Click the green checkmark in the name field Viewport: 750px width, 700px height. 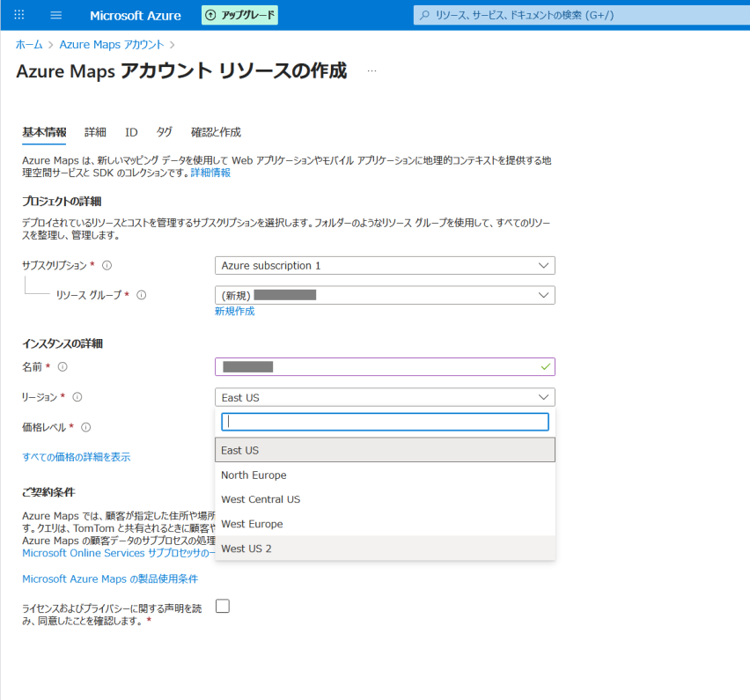pos(545,366)
